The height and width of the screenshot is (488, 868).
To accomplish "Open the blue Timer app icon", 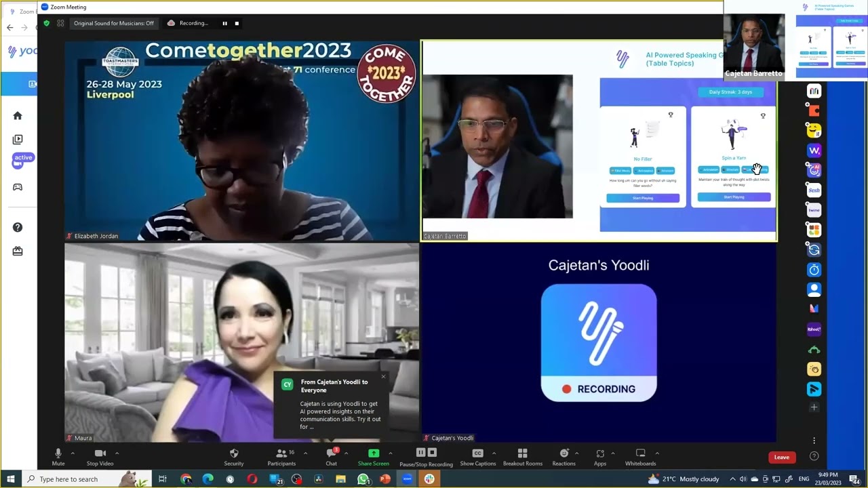I will tap(814, 270).
